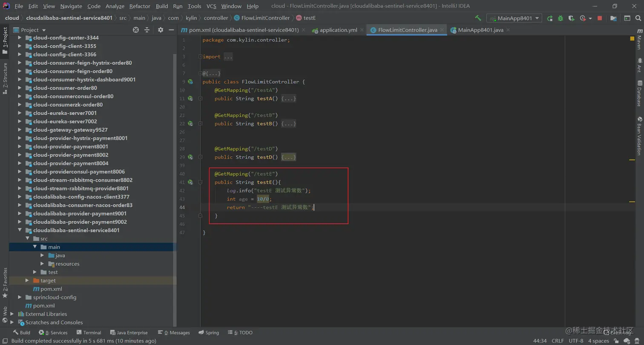Expand the cloud-gateway-gateway9527 module
644x345 pixels.
[20, 130]
